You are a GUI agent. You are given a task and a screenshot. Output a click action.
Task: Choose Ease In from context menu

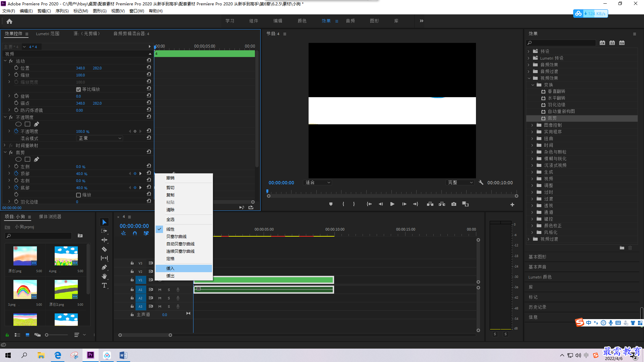tap(184, 268)
